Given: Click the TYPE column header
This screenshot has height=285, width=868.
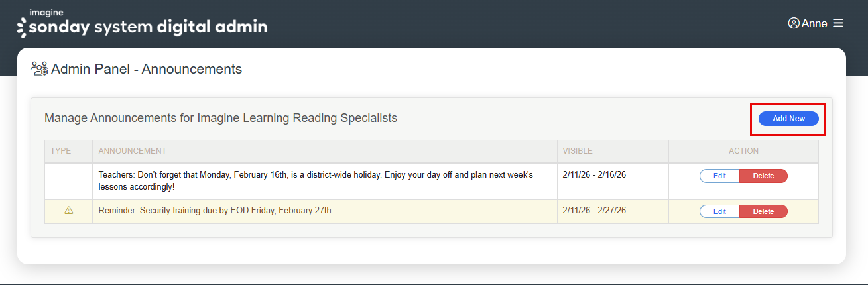Looking at the screenshot, I should tap(60, 151).
